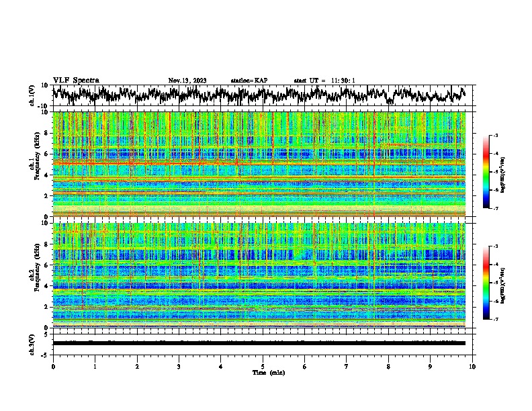Click the "station=KAP" header label
Image resolution: width=532 pixels, height=411 pixels.
click(249, 81)
